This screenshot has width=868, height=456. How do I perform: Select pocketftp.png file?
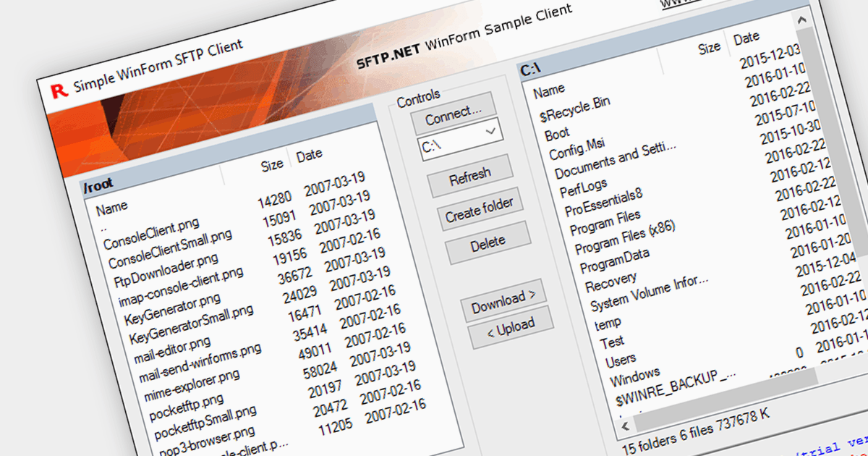click(x=187, y=408)
